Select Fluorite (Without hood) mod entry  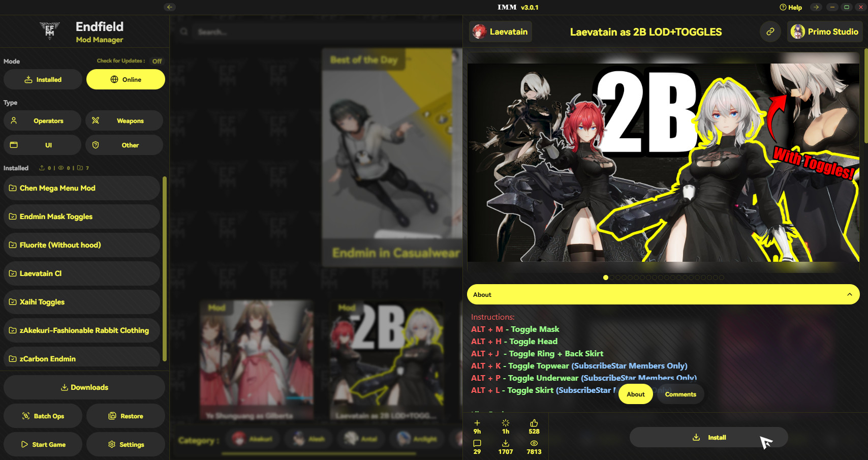tap(82, 245)
